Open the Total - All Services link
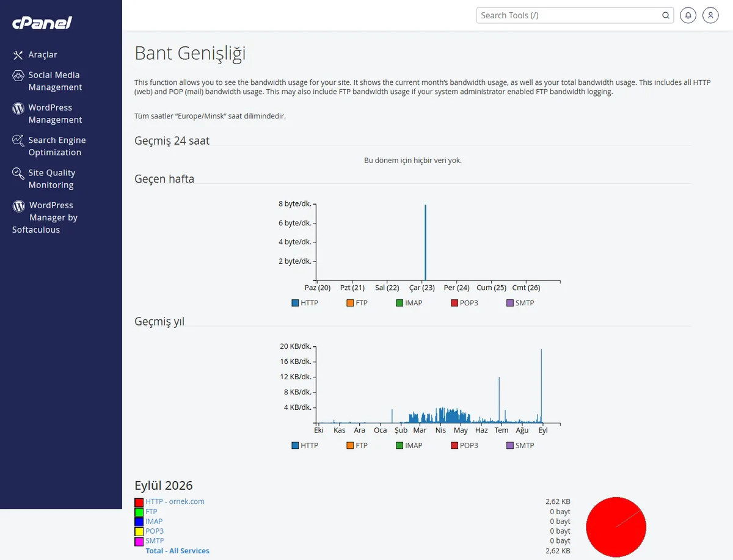The height and width of the screenshot is (560, 733). click(x=177, y=551)
